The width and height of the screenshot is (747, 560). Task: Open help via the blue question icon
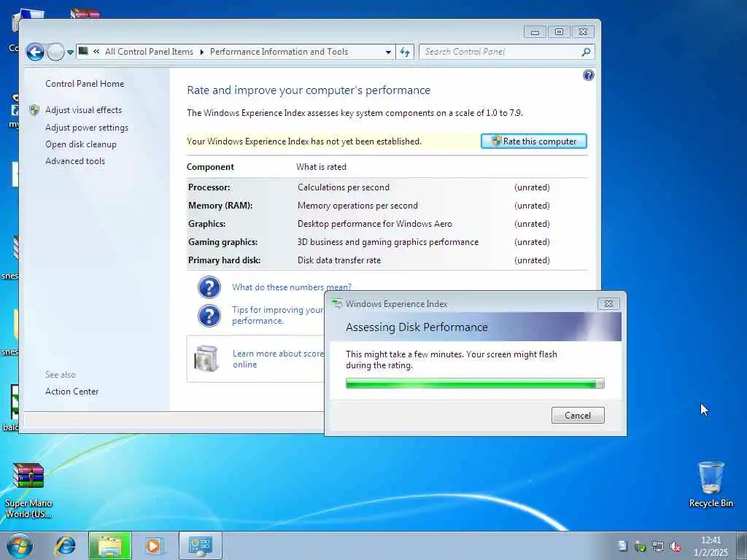589,75
